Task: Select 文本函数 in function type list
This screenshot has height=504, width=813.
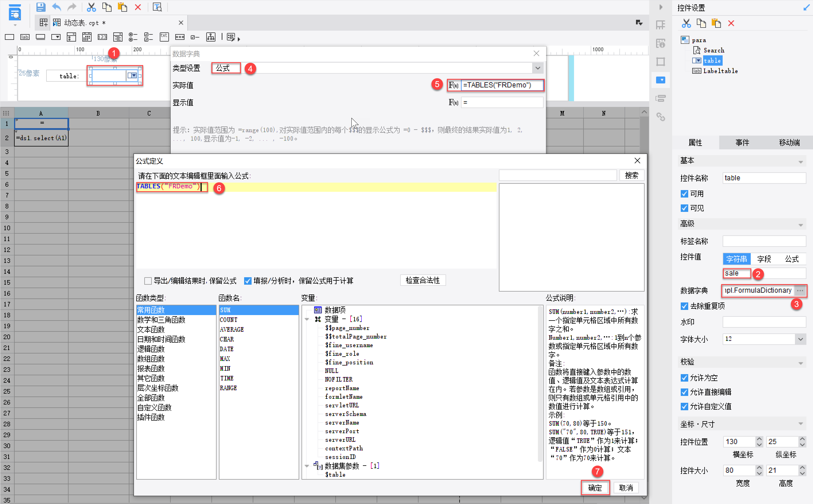Action: (151, 329)
